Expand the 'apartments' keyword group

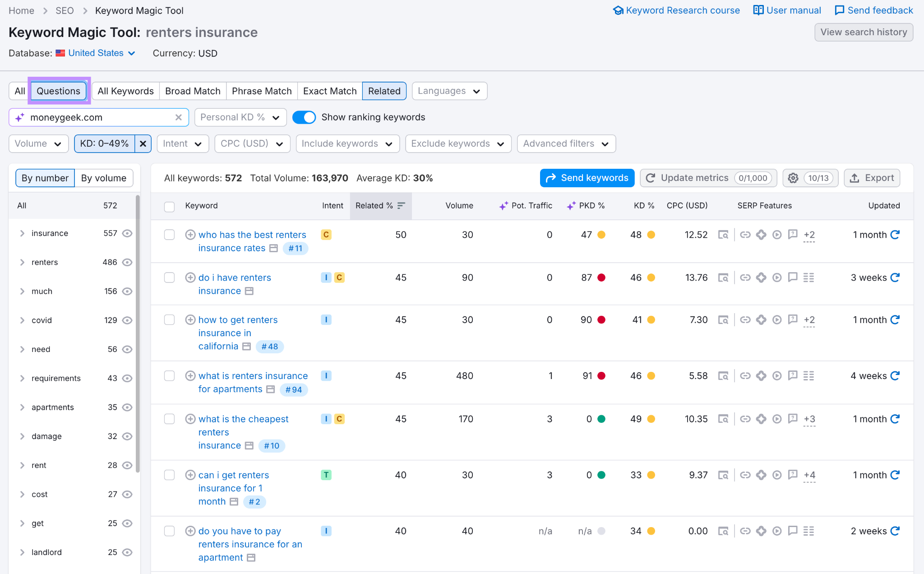pyautogui.click(x=22, y=407)
